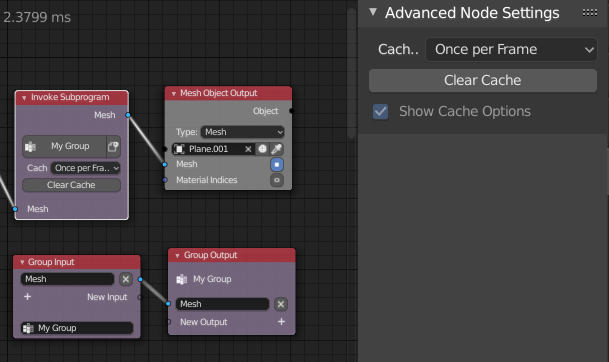Click the New Output label in Group Output
Image resolution: width=609 pixels, height=362 pixels.
click(x=204, y=322)
